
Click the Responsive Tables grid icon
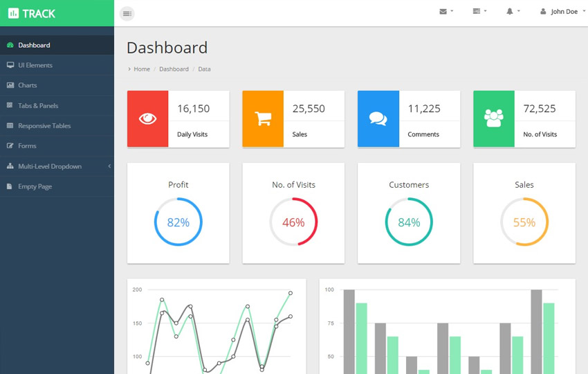click(10, 125)
